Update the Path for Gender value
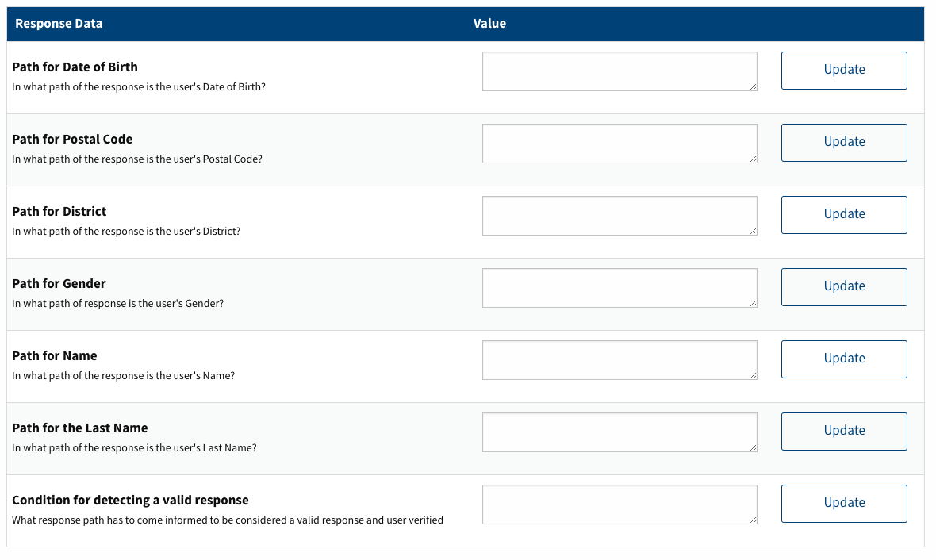This screenshot has width=936, height=560. (x=844, y=286)
